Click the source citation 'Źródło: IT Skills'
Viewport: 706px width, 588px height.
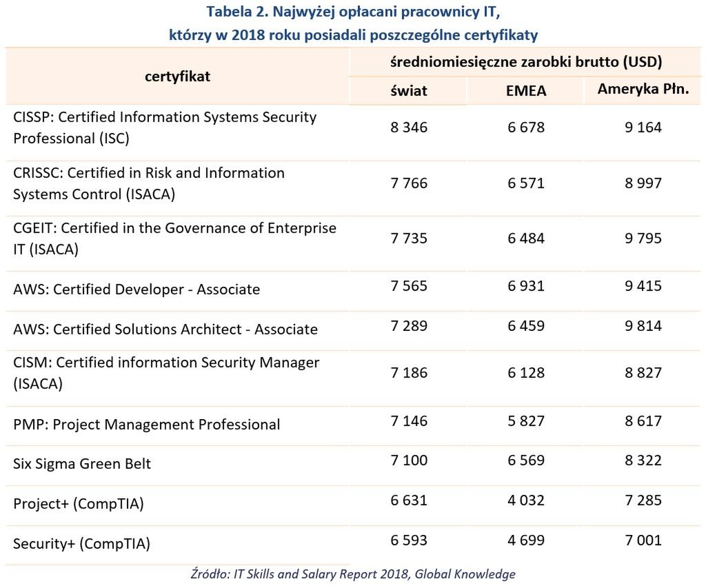(353, 574)
